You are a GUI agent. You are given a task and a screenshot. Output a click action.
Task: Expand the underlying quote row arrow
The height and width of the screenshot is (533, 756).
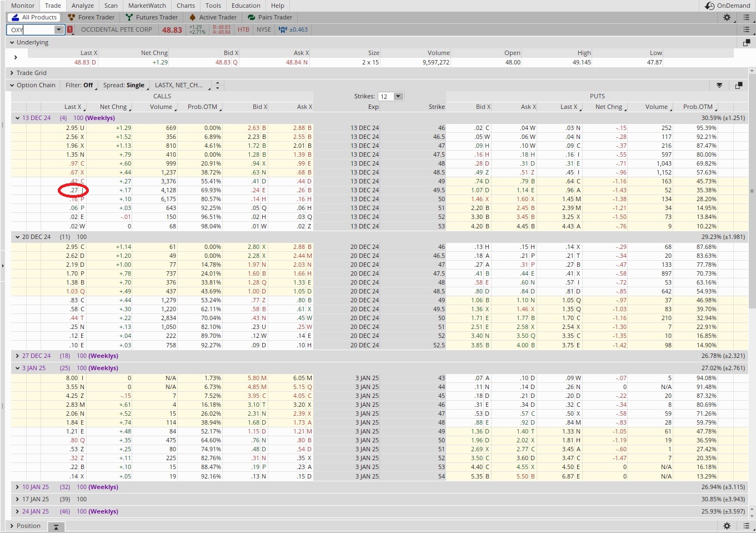tap(16, 57)
